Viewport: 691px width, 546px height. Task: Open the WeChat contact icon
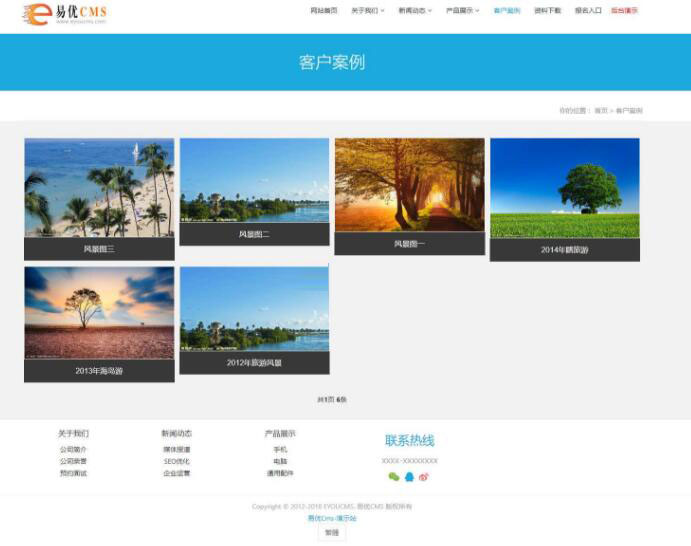(x=394, y=477)
